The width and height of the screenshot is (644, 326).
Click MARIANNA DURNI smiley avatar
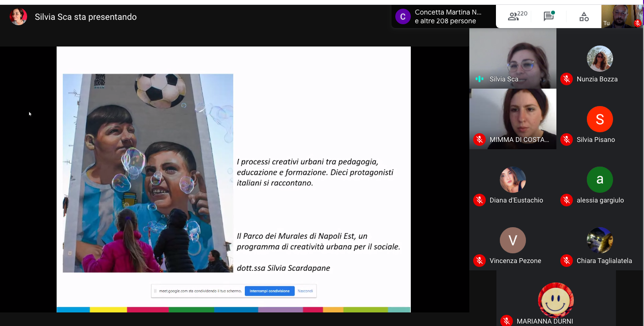point(556,300)
